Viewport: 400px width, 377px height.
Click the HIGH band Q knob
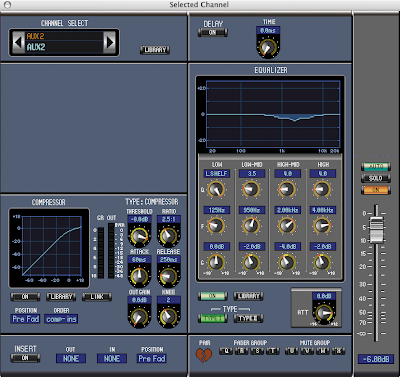coord(322,189)
